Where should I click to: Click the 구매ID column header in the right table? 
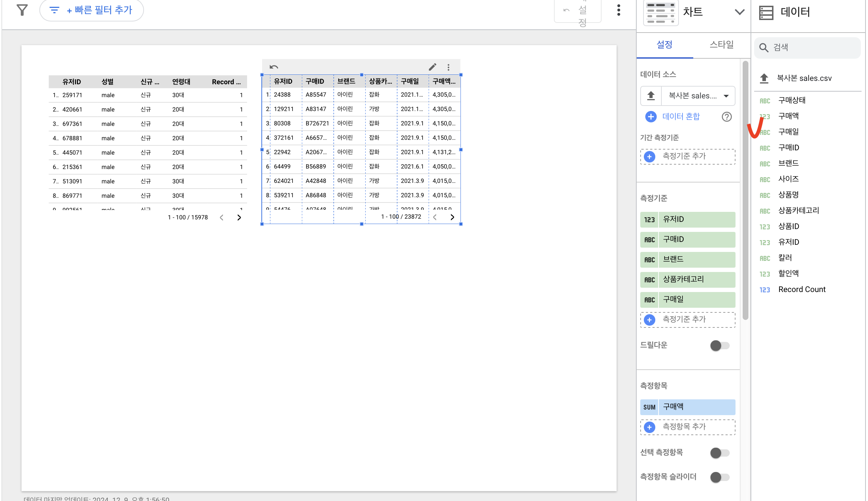click(315, 81)
